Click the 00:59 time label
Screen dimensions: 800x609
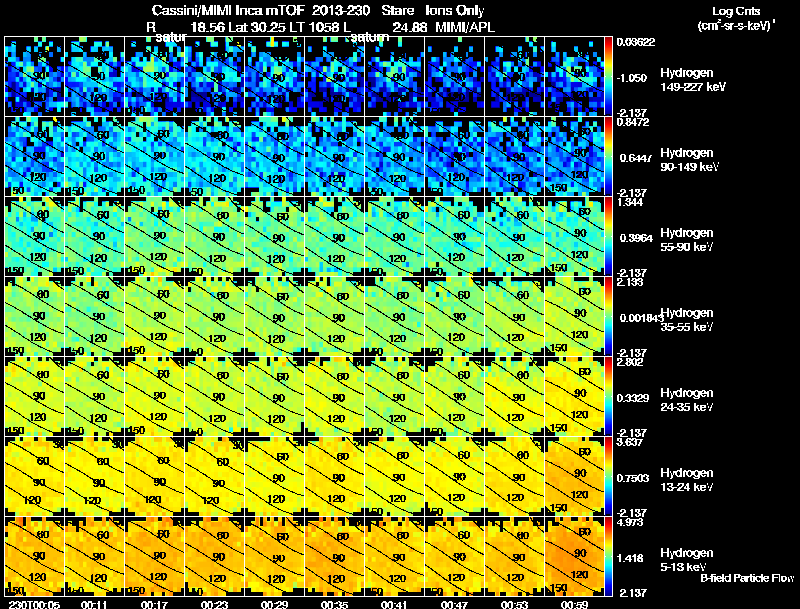tap(574, 604)
